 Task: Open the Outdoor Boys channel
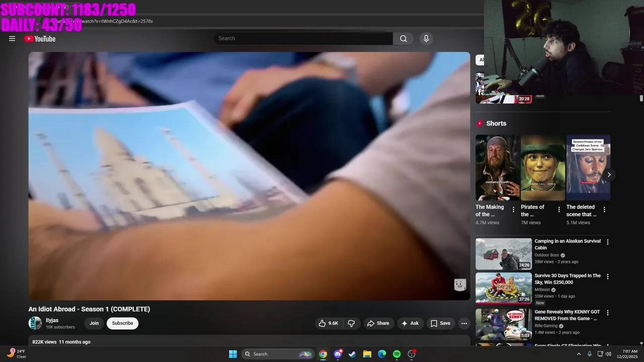pyautogui.click(x=547, y=255)
